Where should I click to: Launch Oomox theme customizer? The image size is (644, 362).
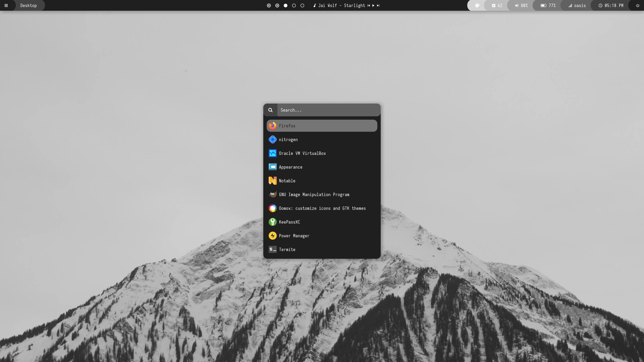pos(321,208)
